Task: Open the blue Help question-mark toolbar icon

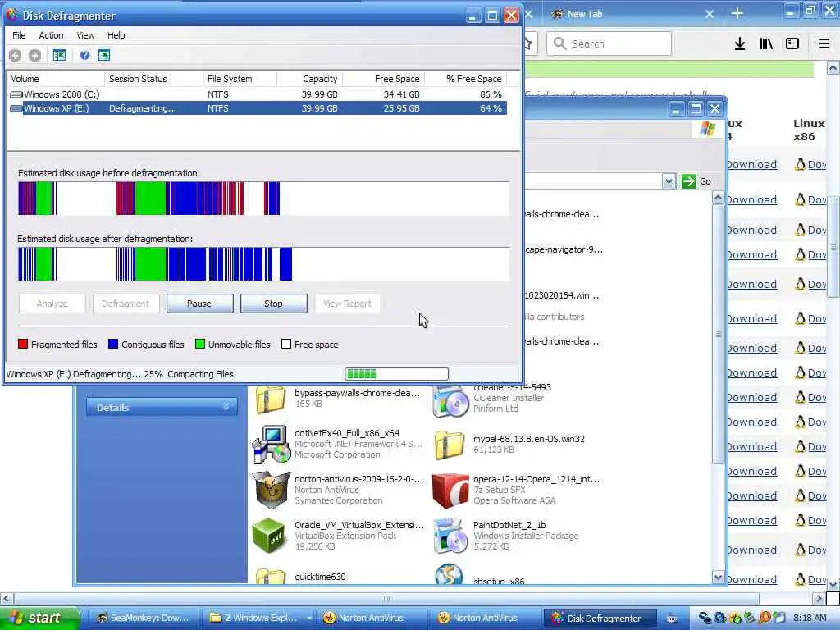Action: click(x=84, y=55)
